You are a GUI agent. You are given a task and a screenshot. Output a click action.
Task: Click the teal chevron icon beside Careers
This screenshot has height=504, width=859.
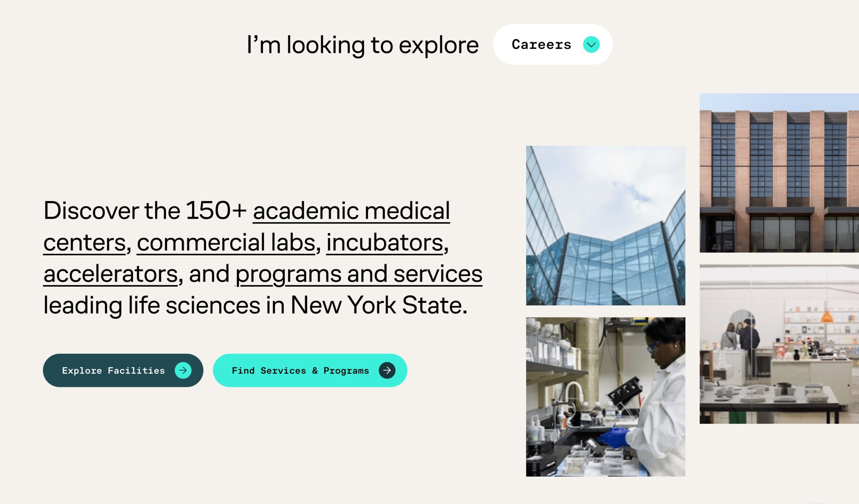click(x=591, y=45)
